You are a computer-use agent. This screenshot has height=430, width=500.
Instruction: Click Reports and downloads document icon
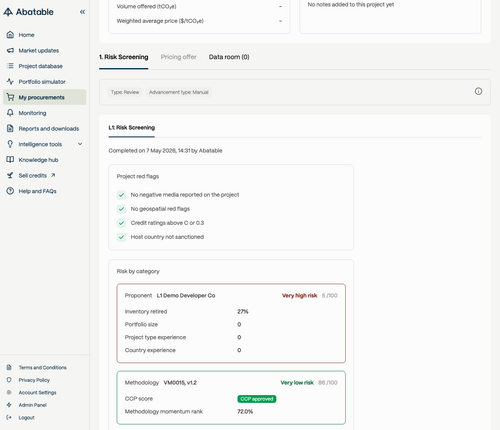coord(10,128)
